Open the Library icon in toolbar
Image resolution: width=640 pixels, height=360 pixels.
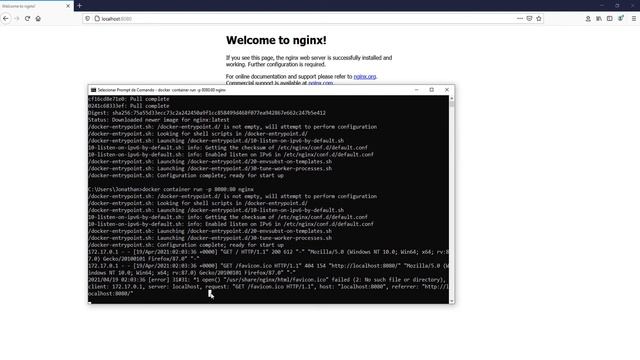599,19
